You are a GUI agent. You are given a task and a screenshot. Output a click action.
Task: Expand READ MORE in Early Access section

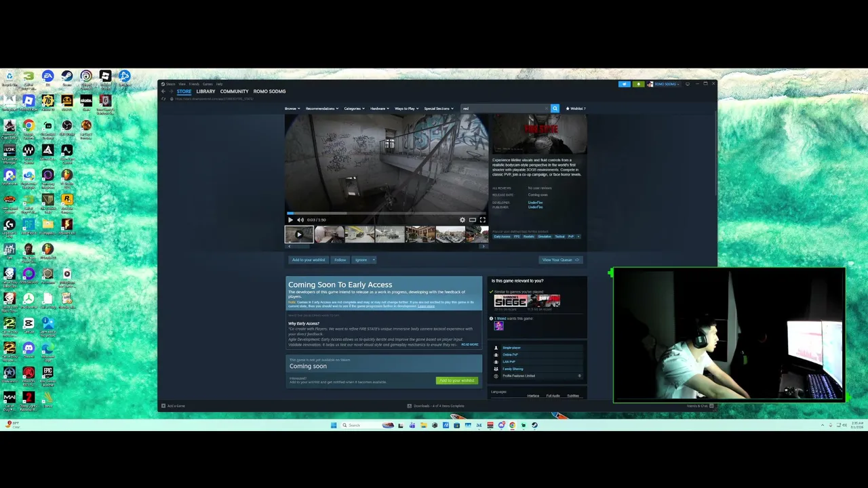click(x=470, y=344)
